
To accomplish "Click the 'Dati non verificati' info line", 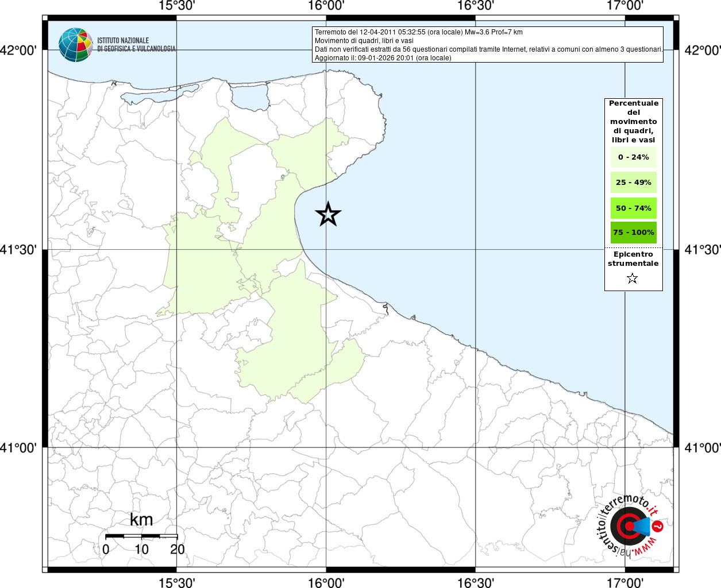I will click(488, 49).
